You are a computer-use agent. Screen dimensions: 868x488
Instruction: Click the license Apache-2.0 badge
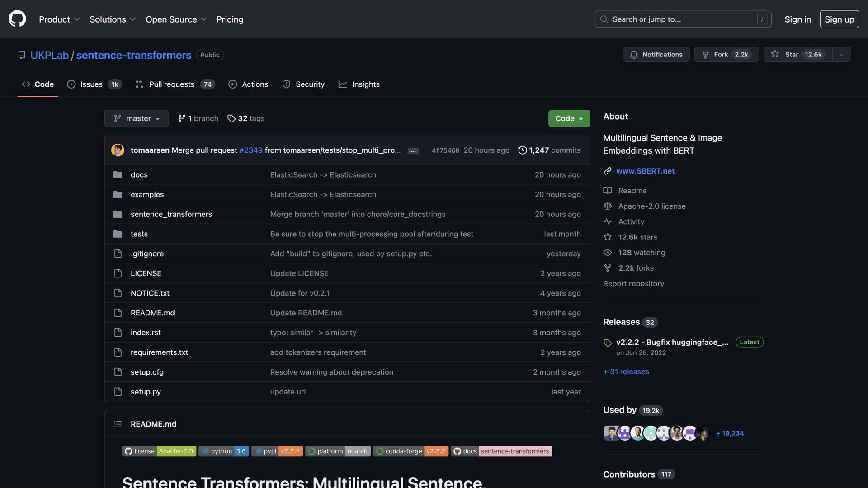click(159, 451)
